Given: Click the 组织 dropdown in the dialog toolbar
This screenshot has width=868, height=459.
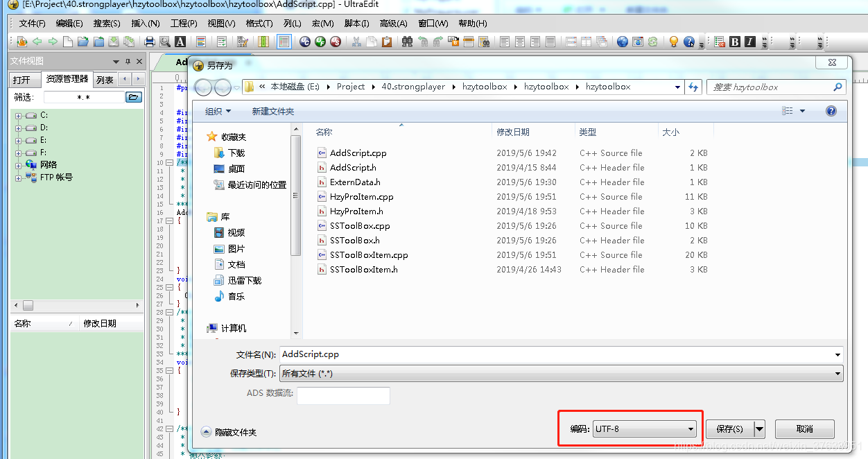Looking at the screenshot, I should point(218,111).
